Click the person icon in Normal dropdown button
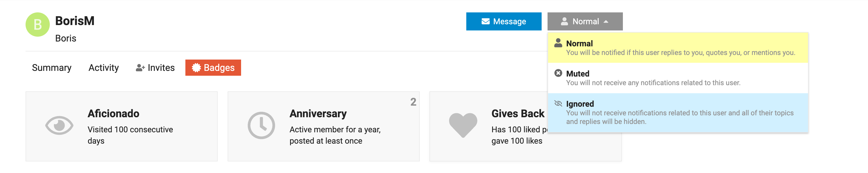This screenshot has height=173, width=868. click(x=564, y=22)
